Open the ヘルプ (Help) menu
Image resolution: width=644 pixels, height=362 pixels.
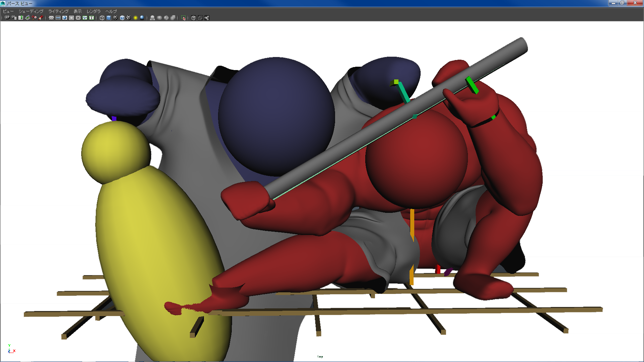[111, 11]
